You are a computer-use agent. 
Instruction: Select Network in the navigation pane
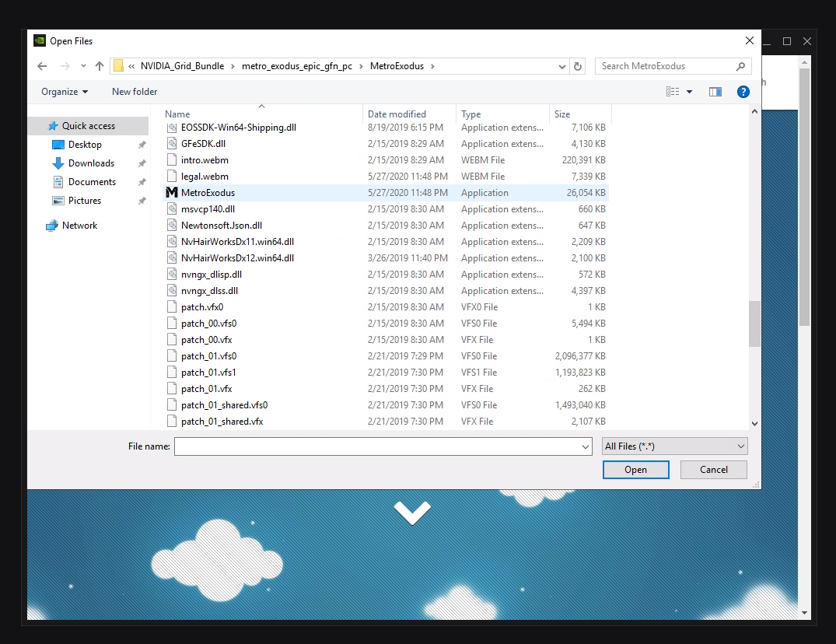(79, 226)
